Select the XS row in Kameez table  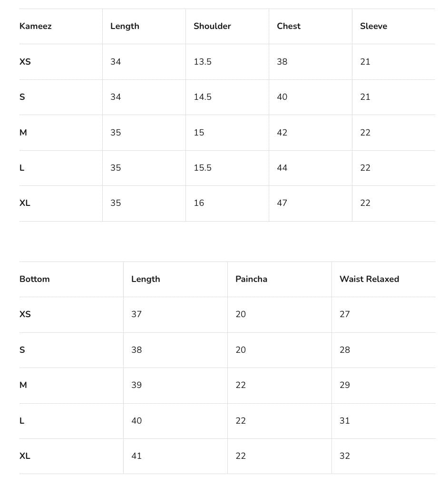pos(25,62)
